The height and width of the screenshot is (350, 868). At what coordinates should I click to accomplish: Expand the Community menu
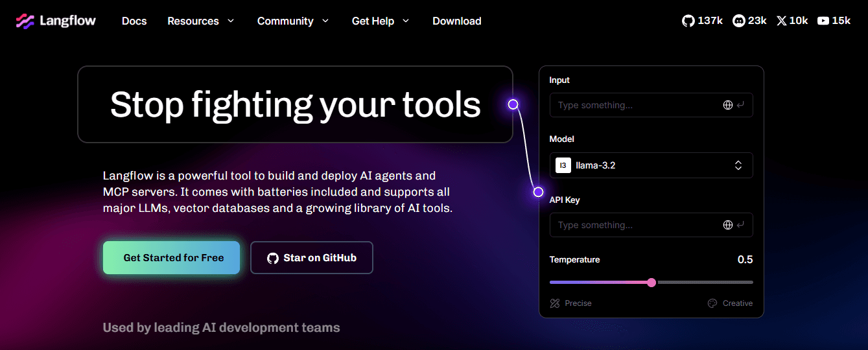[x=293, y=21]
